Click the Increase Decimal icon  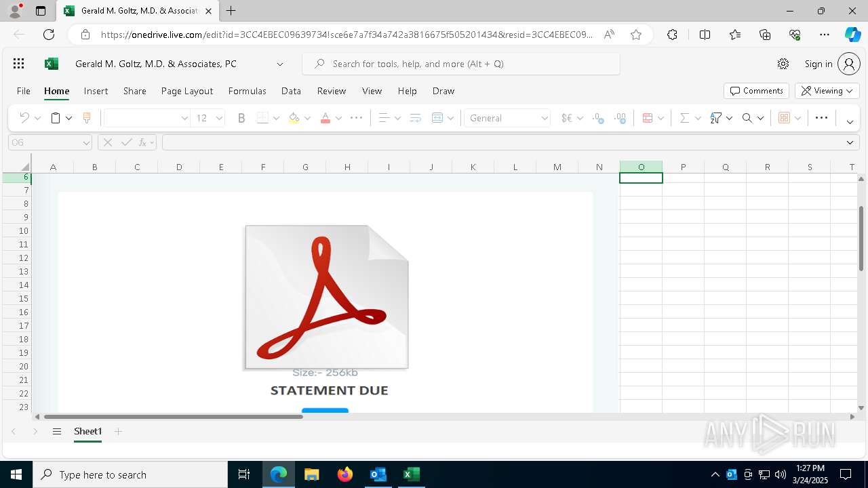[x=598, y=118]
